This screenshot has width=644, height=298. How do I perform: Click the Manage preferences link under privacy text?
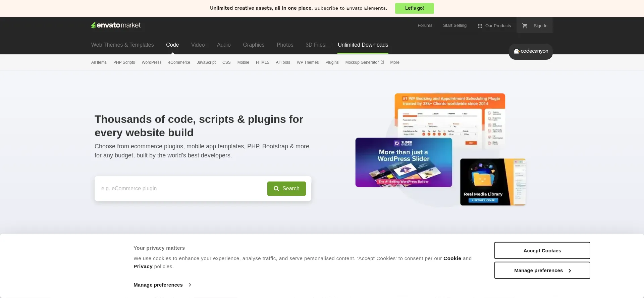[162, 285]
